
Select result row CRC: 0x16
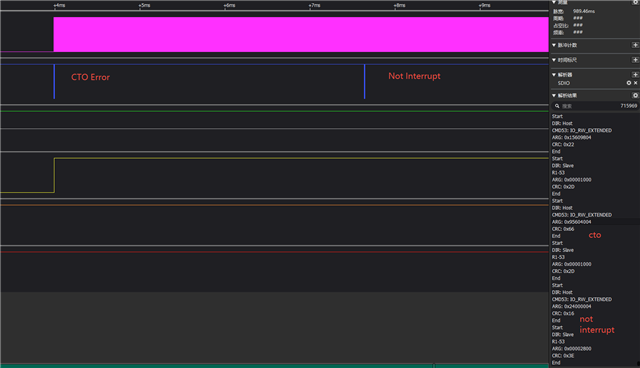[x=563, y=313]
